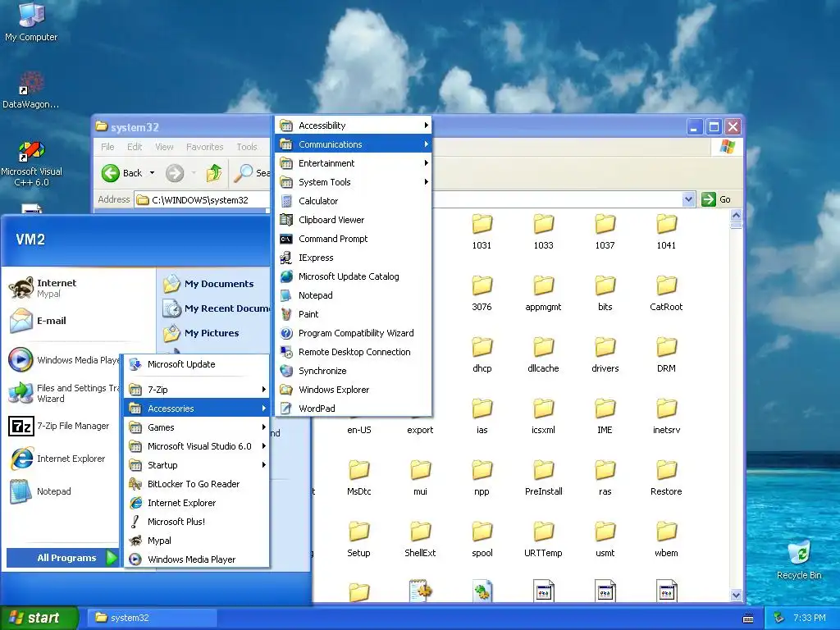Open Command Prompt
This screenshot has height=630, width=840.
(x=353, y=239)
